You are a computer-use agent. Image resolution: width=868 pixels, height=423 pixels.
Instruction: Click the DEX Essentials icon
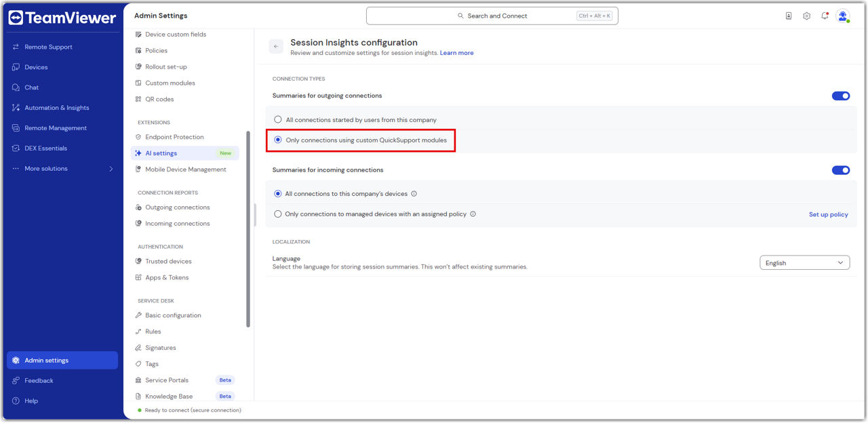coord(16,148)
